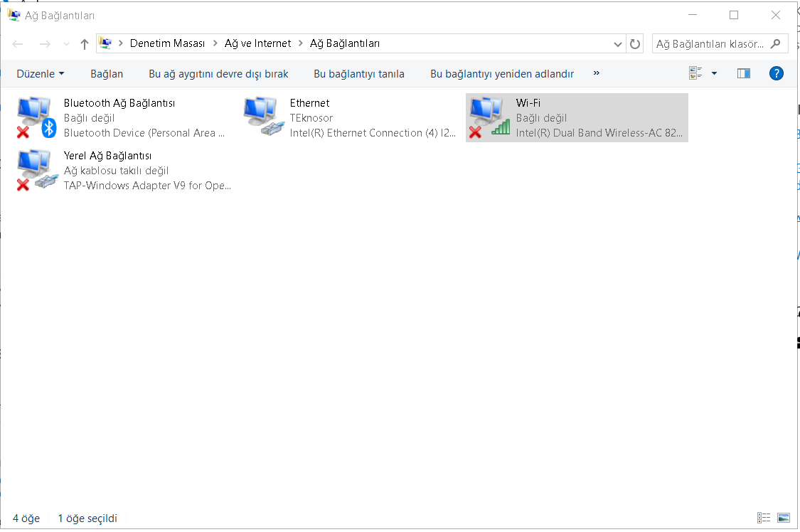Click Bu ağ aygıtını devre dışı bırak
The width and height of the screenshot is (800, 532).
[x=218, y=74]
